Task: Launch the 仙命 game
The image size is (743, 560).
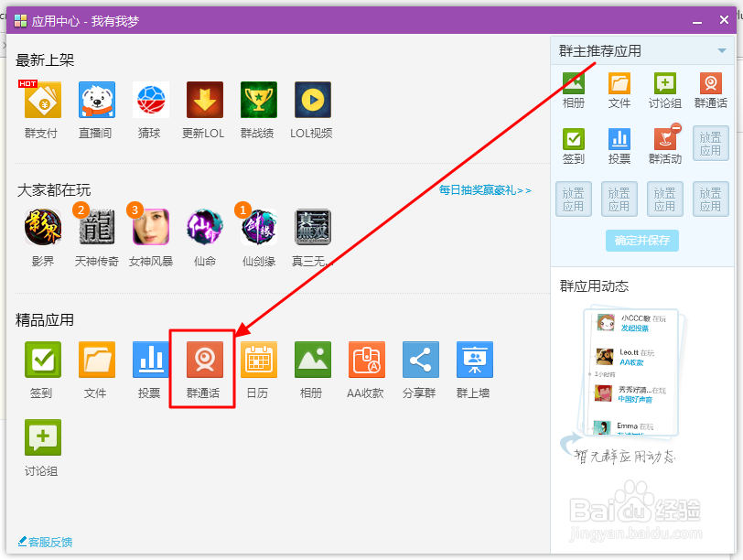Action: (205, 227)
